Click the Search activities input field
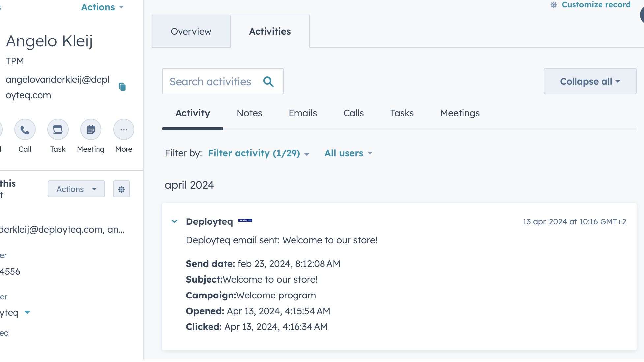 coord(211,82)
